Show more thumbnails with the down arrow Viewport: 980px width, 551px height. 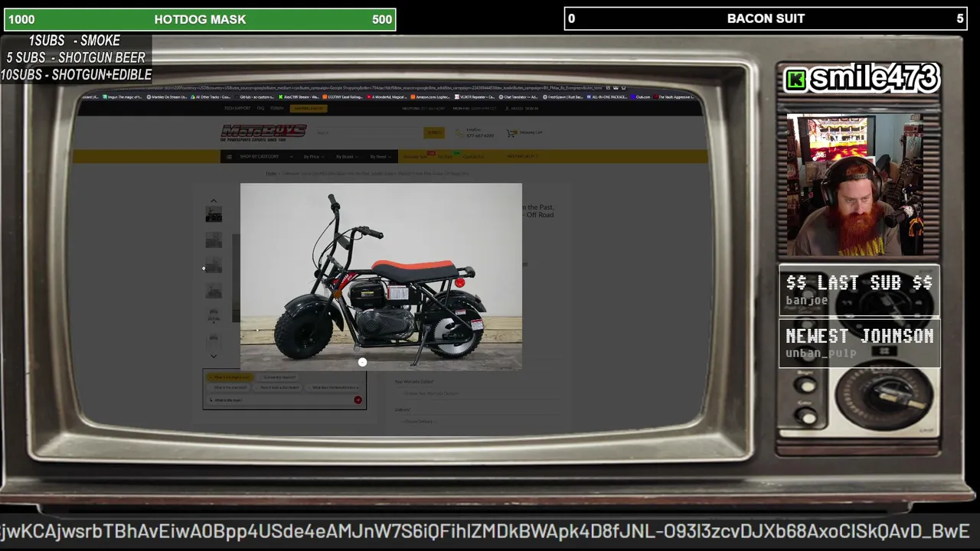[214, 356]
